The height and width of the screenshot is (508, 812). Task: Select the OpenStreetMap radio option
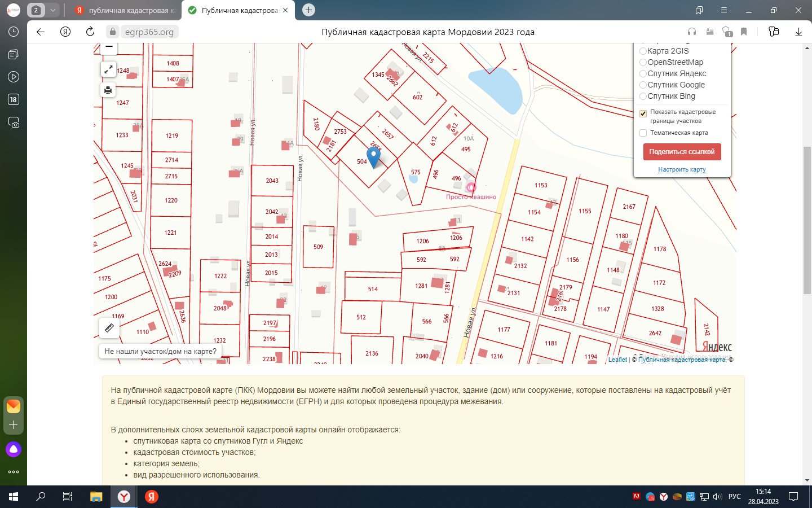tap(643, 63)
